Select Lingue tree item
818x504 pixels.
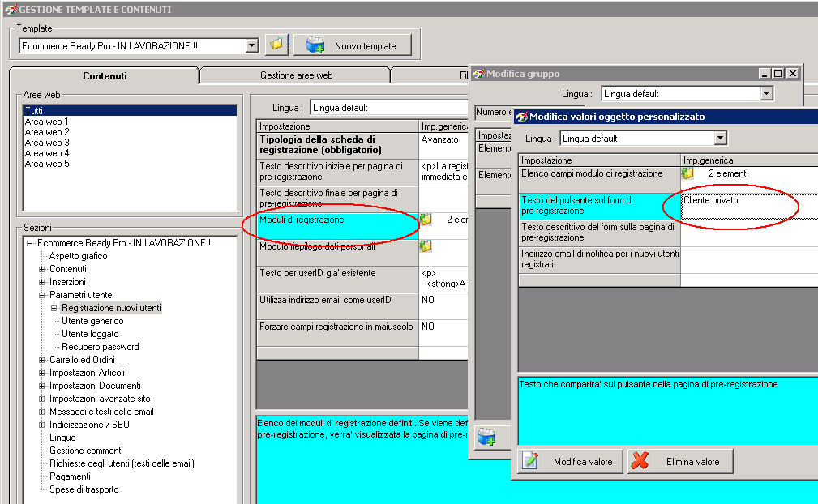62,438
